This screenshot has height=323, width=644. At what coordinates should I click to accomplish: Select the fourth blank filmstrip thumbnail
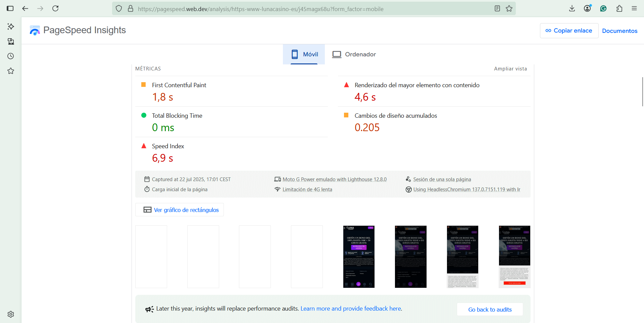[x=307, y=257]
